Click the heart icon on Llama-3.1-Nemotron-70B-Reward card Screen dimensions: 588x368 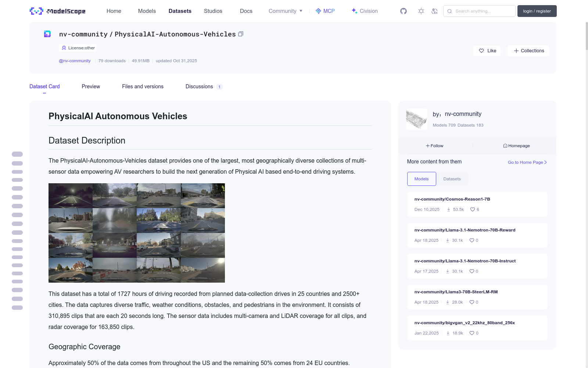click(472, 240)
